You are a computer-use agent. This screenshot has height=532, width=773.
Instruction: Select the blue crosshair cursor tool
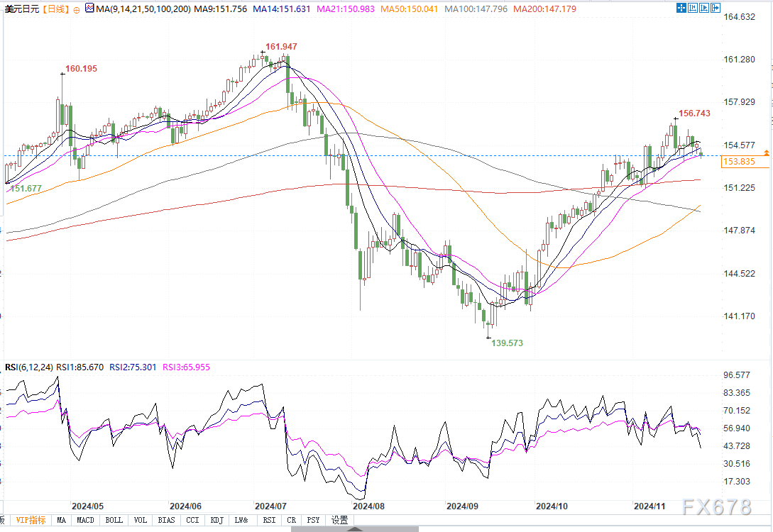pyautogui.click(x=681, y=7)
